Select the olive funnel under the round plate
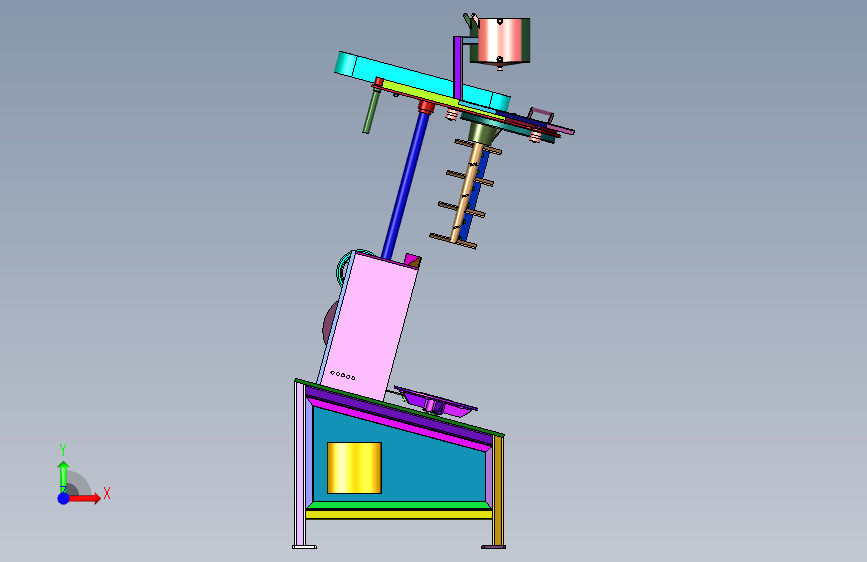Viewport: 867px width, 562px height. click(x=483, y=133)
